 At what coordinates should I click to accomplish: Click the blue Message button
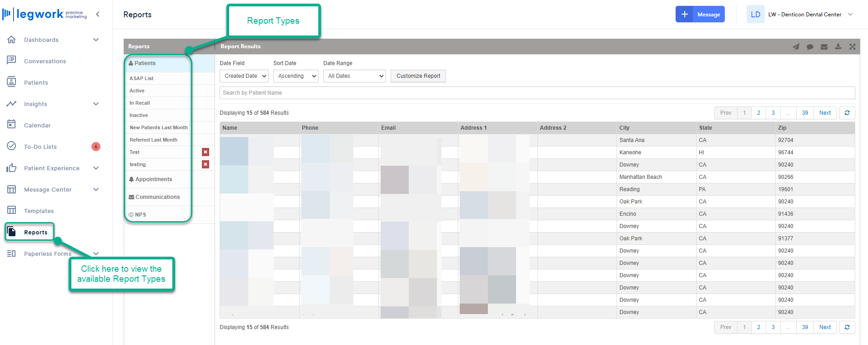[x=700, y=14]
